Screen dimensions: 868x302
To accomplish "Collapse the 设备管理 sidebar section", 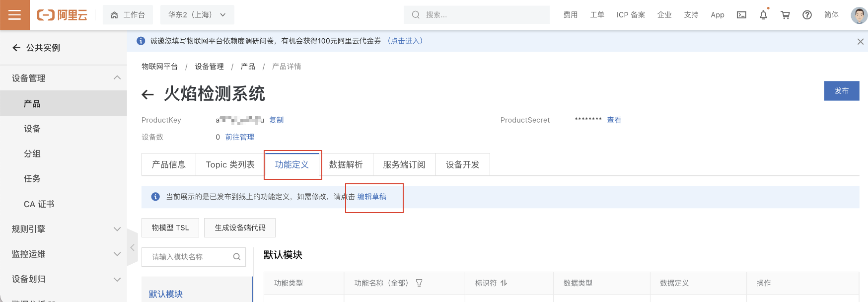I will pos(117,77).
